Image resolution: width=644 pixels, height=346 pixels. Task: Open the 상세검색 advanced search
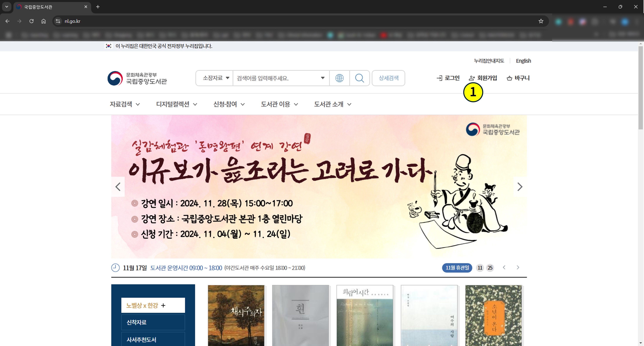pyautogui.click(x=388, y=78)
